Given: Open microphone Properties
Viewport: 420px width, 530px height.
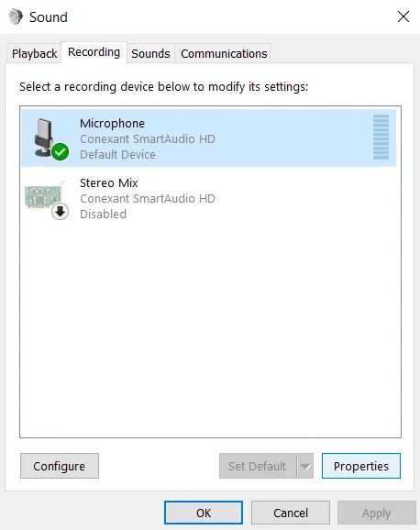Looking at the screenshot, I should coord(361,466).
